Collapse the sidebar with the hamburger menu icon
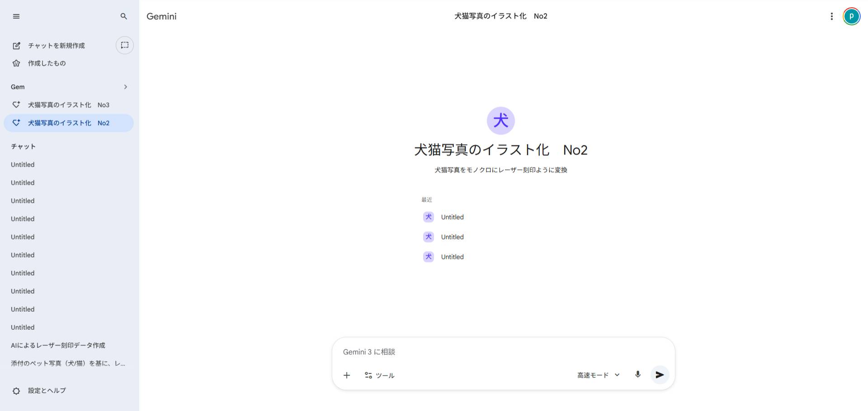The image size is (868, 411). click(x=16, y=16)
